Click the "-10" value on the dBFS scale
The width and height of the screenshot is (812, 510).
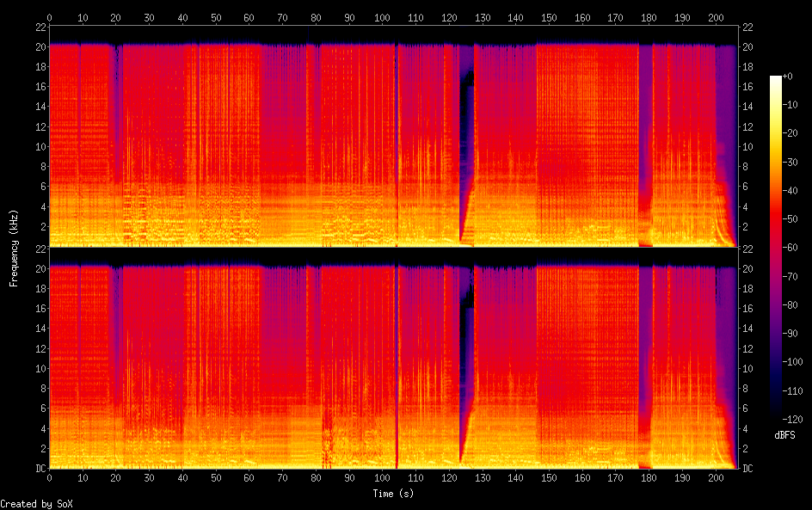(x=790, y=105)
